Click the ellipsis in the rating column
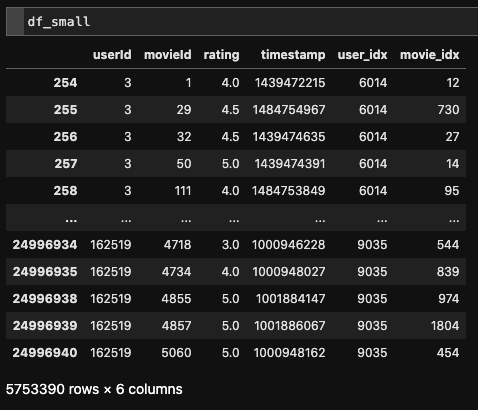This screenshot has width=478, height=410. 234,220
